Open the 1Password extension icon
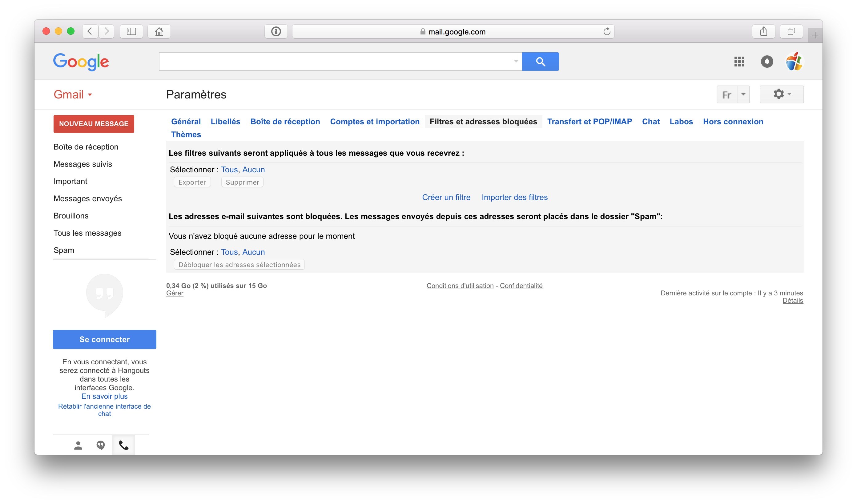 pyautogui.click(x=276, y=31)
